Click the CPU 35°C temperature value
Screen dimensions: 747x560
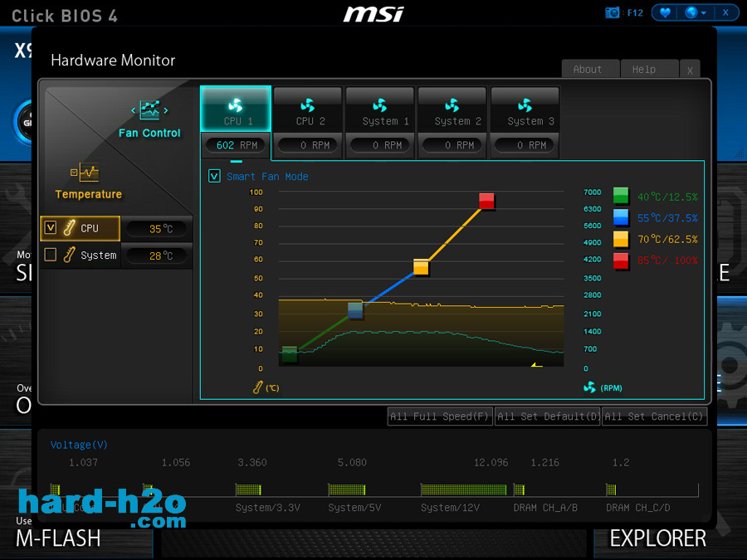(157, 229)
